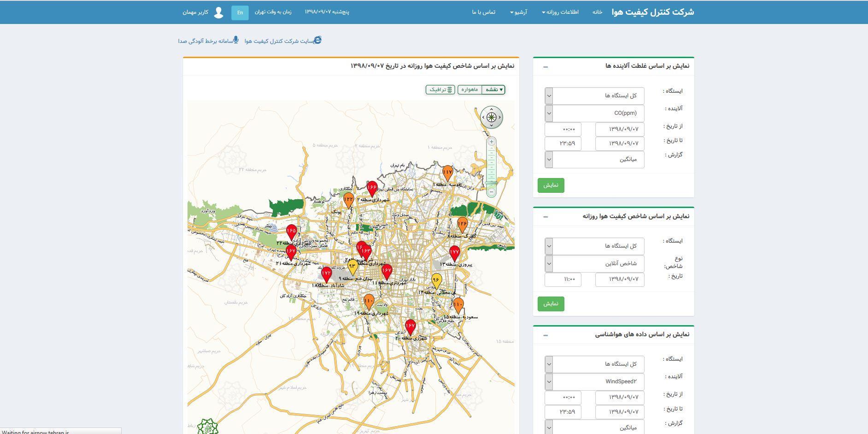The image size is (868, 434).
Task: Click the 11:00 time field in daily index panel
Action: 563,279
